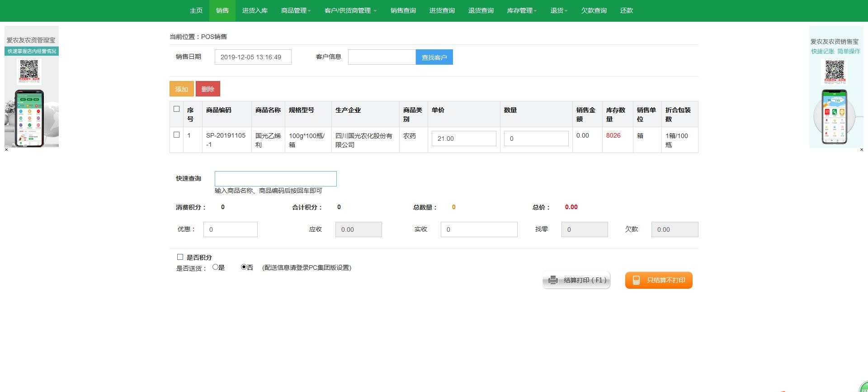Expand the 客户/供货商管理 dropdown menu

(x=350, y=10)
